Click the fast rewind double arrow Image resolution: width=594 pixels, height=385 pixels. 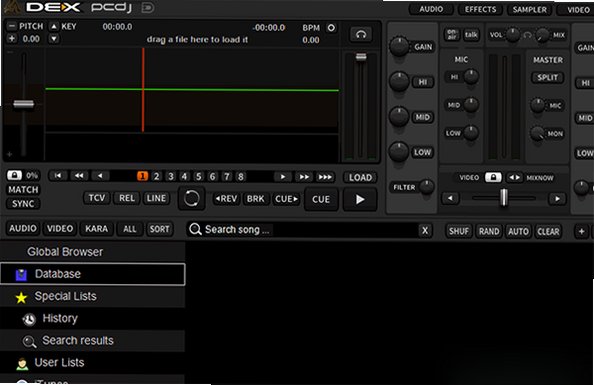point(79,176)
